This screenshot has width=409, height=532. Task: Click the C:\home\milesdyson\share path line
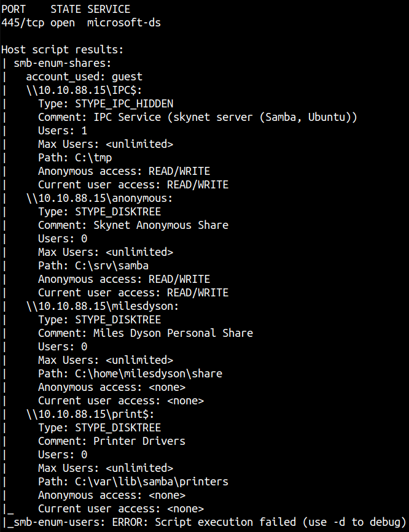(x=130, y=374)
